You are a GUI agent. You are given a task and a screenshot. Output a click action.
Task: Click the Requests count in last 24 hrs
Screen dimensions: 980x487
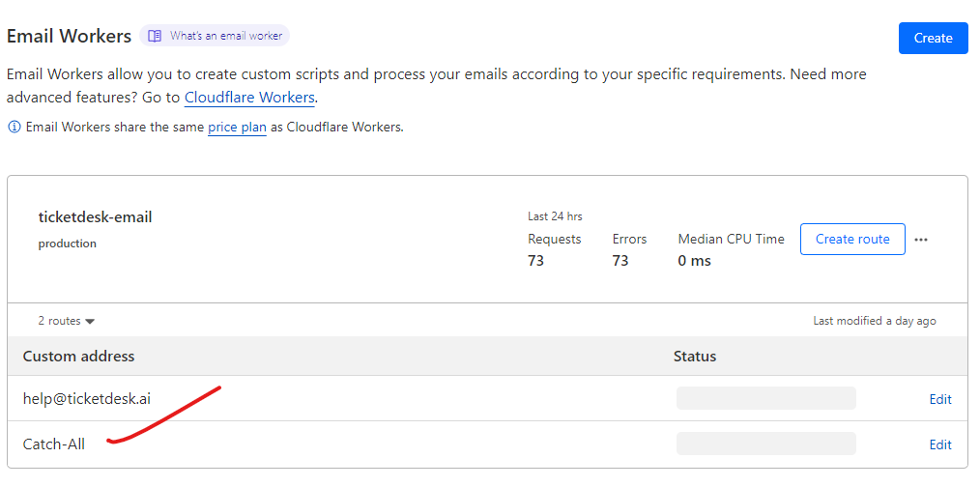click(x=536, y=261)
